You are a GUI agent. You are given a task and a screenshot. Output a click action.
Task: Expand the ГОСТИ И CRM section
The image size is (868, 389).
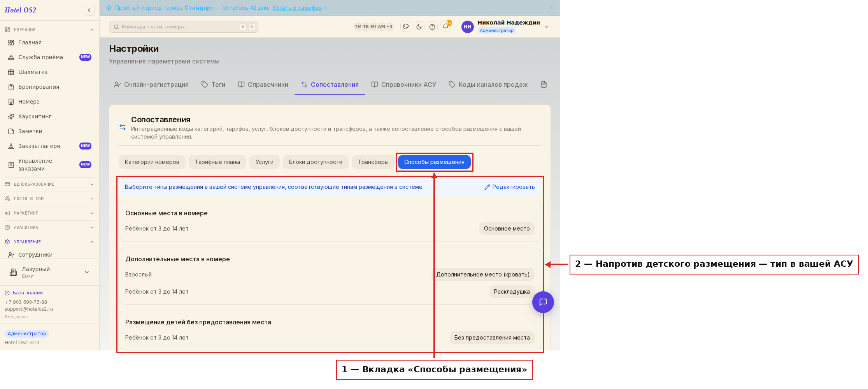point(49,199)
